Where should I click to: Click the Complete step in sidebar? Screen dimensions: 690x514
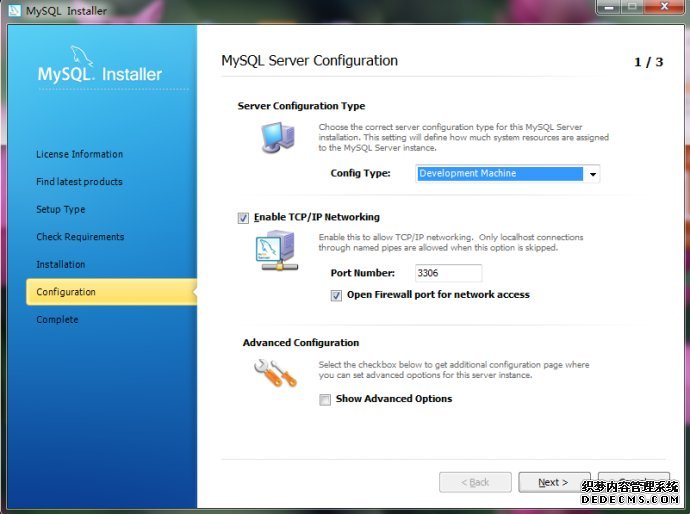57,320
